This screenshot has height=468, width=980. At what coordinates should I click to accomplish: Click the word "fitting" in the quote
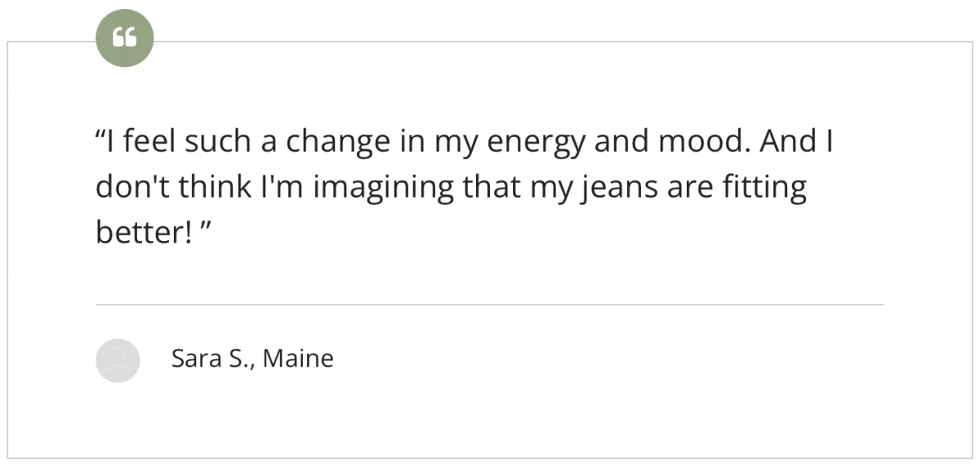tap(766, 189)
